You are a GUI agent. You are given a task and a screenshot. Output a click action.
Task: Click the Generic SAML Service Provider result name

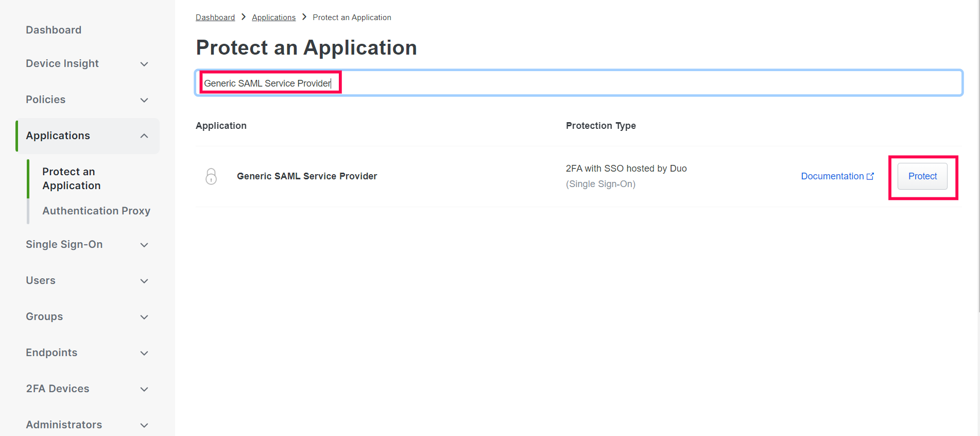click(x=307, y=176)
